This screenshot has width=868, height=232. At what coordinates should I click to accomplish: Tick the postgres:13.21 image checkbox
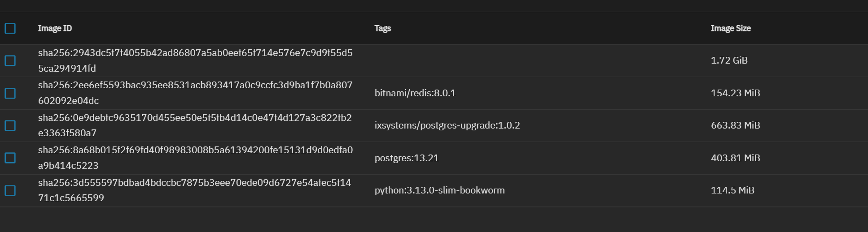[10, 158]
